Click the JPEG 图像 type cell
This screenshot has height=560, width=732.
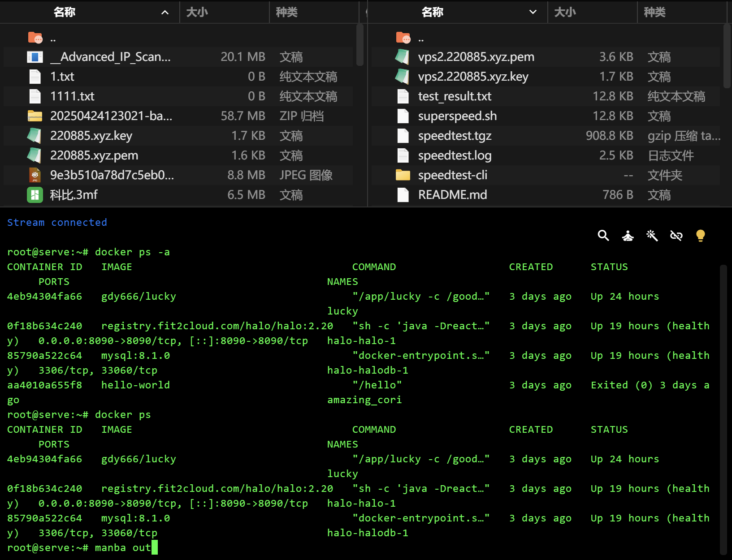tap(306, 175)
